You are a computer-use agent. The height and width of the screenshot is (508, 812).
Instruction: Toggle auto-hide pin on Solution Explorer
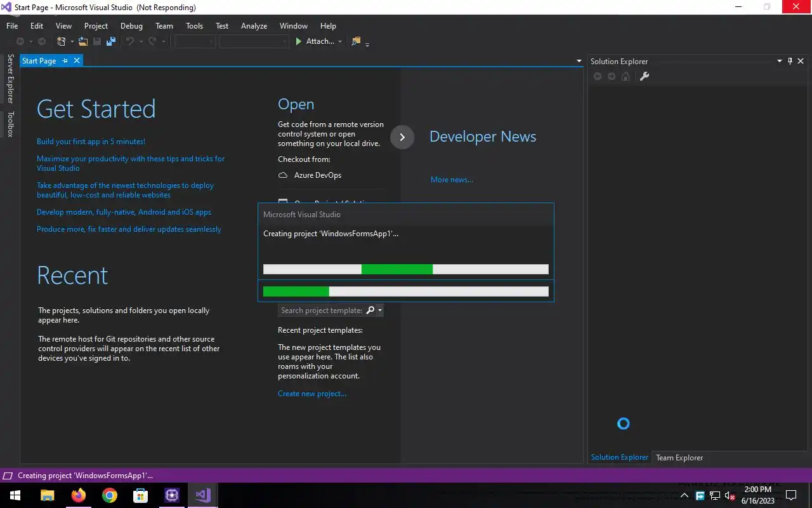click(x=790, y=61)
